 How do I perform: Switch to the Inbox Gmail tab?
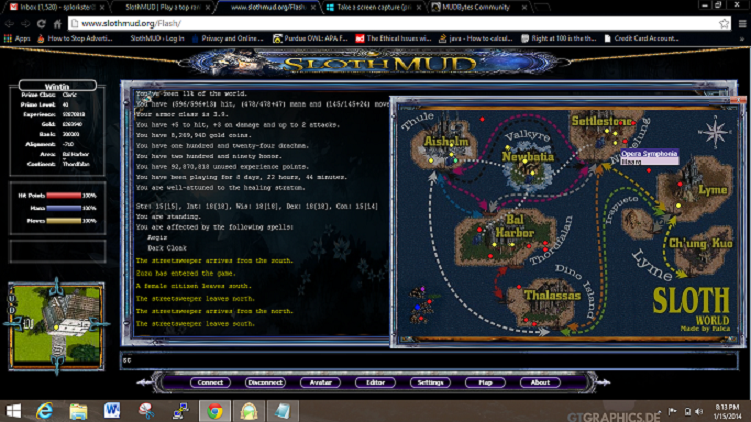57,7
